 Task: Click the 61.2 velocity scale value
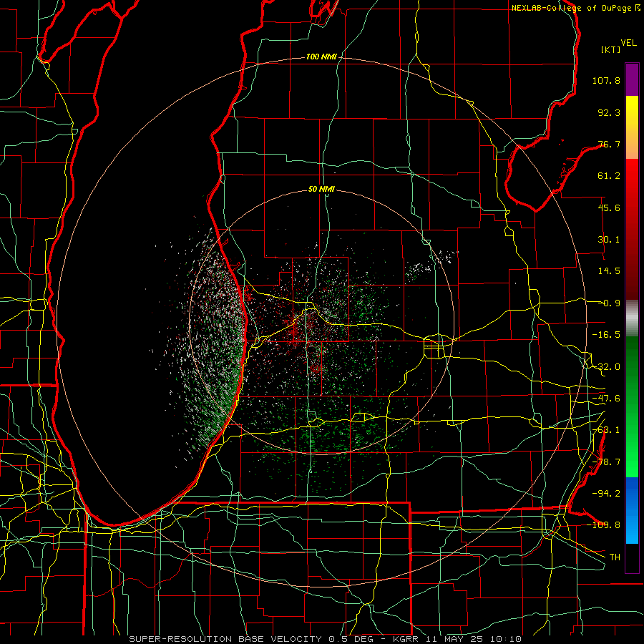coord(609,176)
